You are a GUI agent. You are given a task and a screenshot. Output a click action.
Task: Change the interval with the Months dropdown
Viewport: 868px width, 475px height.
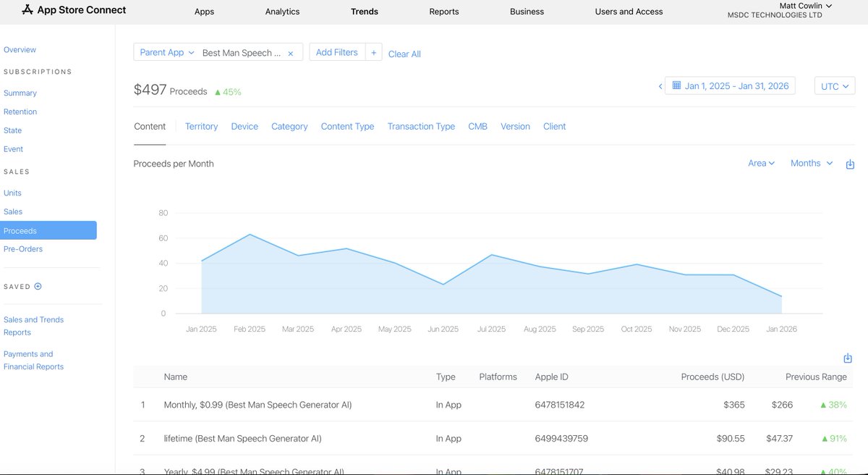[812, 163]
